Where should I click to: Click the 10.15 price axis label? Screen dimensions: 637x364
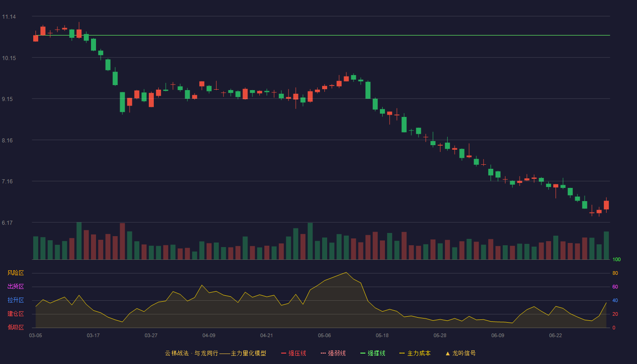[x=9, y=58]
